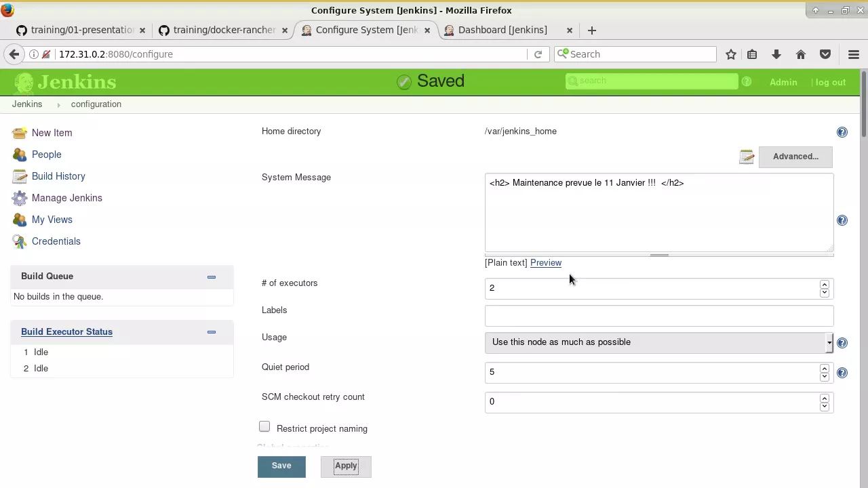868x488 pixels.
Task: Collapse the Build Executor Status panel
Action: click(x=212, y=332)
